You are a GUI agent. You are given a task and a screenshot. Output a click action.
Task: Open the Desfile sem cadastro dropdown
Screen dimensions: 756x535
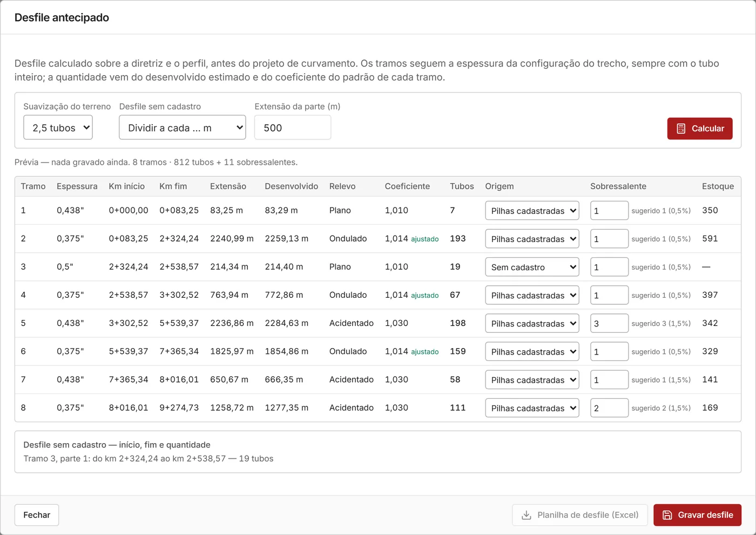[x=183, y=128]
